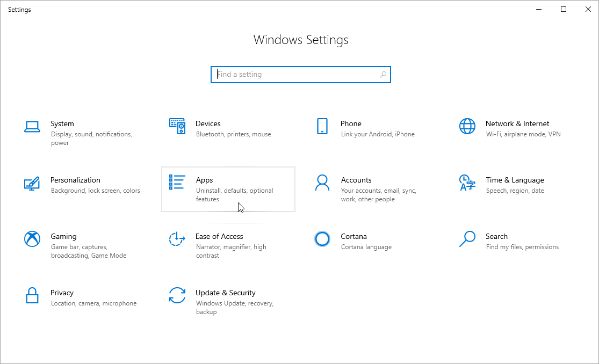Click the Accounts person icon
Viewport: 599px width, 364px height.
[x=322, y=183]
